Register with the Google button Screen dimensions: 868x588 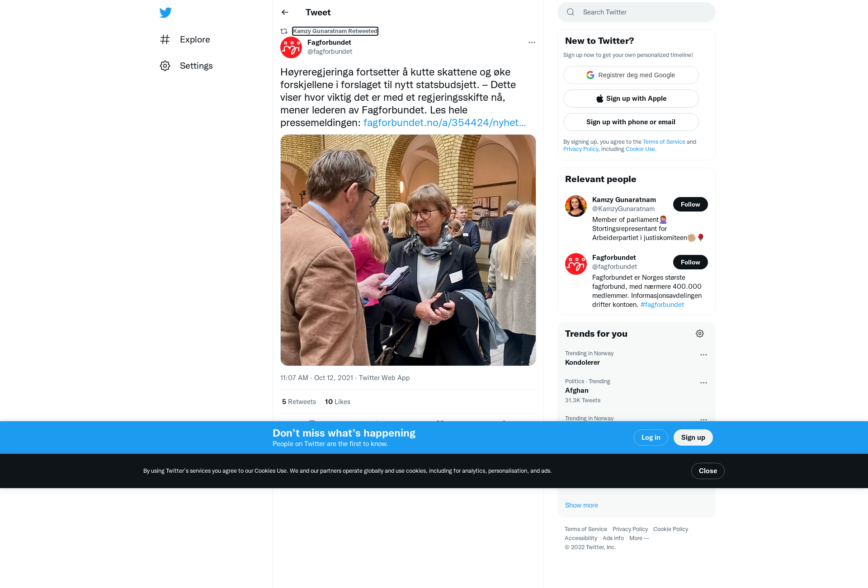(631, 75)
